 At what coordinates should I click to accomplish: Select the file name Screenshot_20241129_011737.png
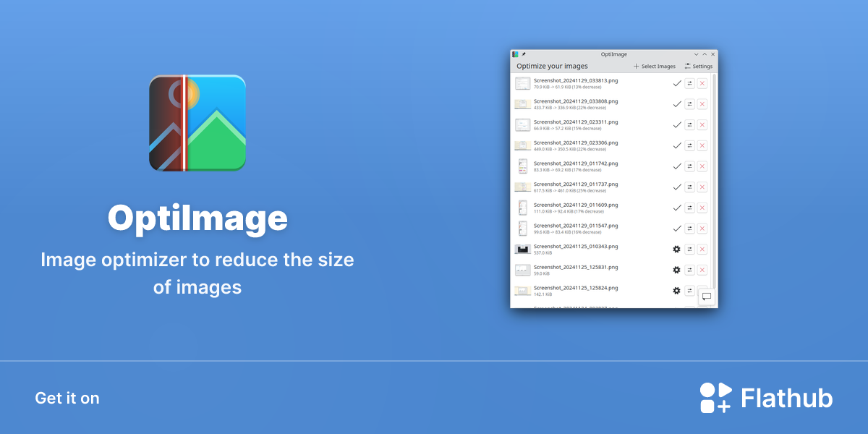[576, 184]
